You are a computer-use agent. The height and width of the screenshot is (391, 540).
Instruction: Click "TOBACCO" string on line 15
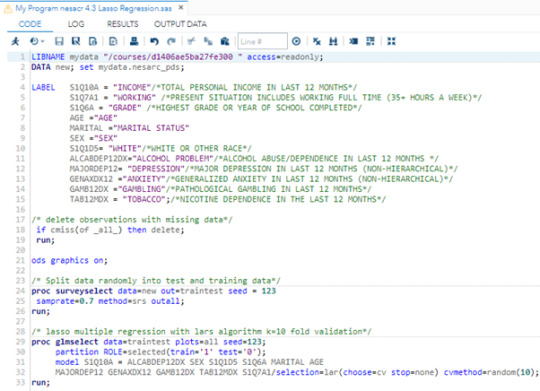click(144, 199)
